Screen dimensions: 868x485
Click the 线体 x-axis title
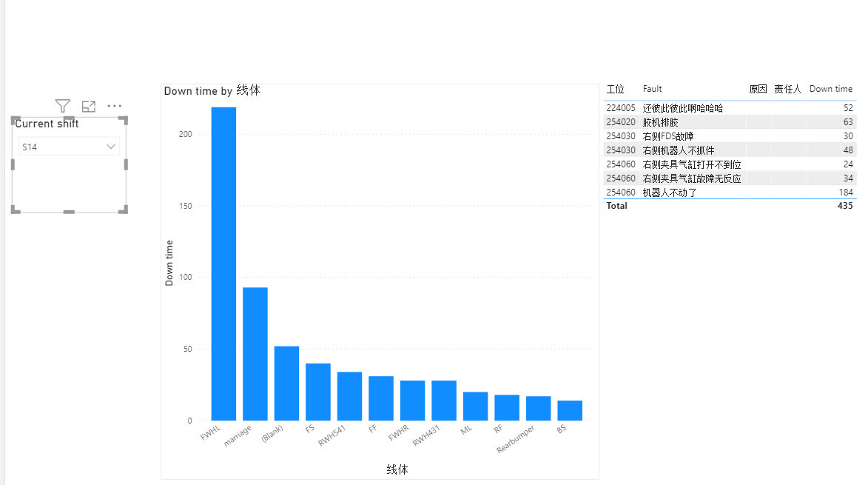coord(397,469)
